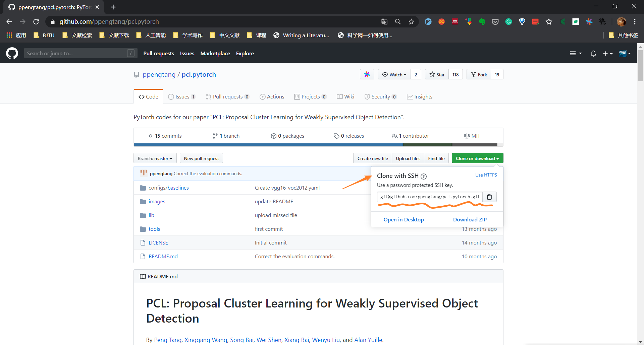644x345 pixels.
Task: Click the page vertical scrollbar
Action: tap(640, 66)
